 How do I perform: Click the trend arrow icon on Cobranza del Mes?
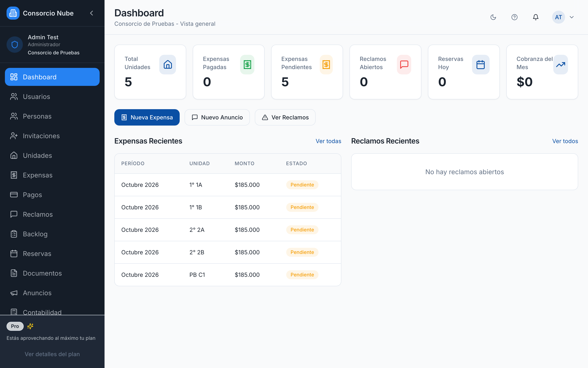coord(561,64)
